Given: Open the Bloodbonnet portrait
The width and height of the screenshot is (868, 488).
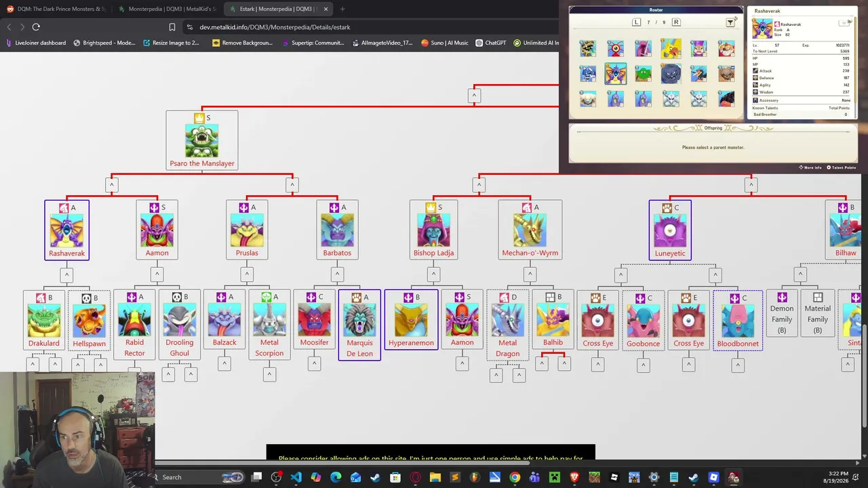Looking at the screenshot, I should [x=738, y=321].
